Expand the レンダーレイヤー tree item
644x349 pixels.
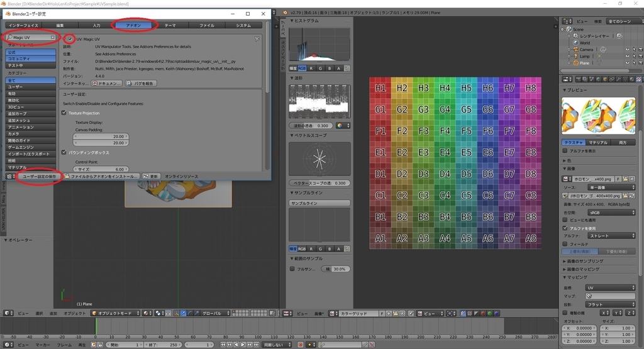point(569,36)
